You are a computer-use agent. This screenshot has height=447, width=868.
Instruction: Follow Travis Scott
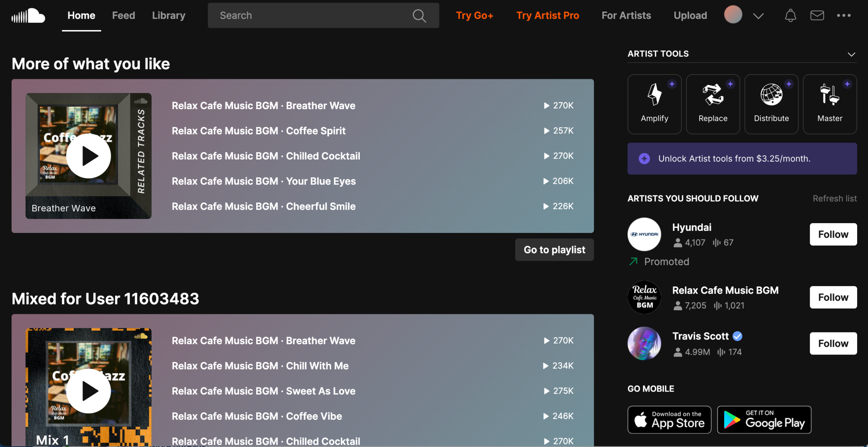(x=833, y=343)
